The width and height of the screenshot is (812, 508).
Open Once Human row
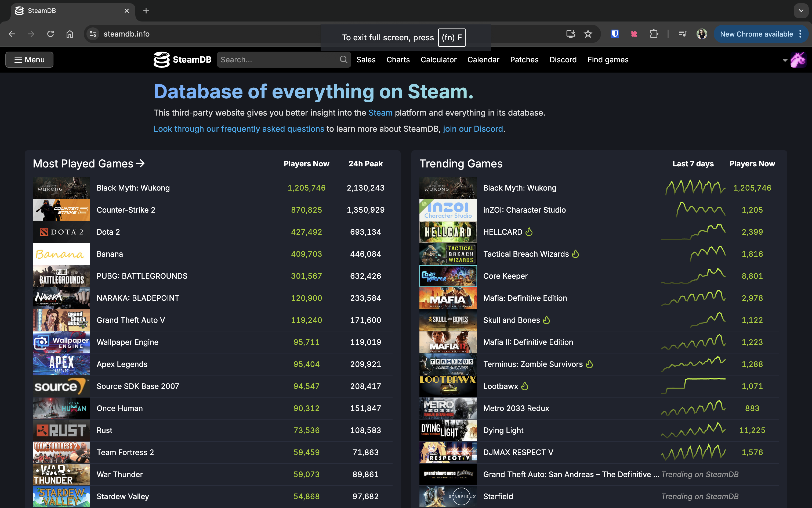tap(213, 408)
